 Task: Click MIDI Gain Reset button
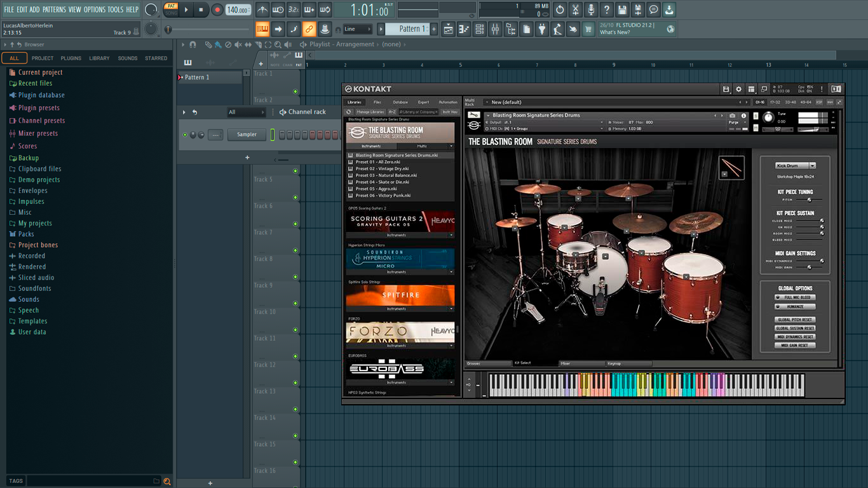795,345
